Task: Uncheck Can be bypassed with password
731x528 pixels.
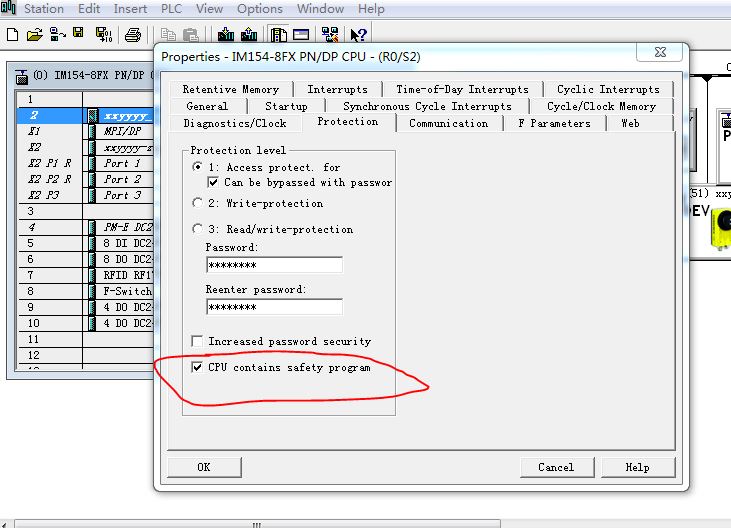Action: click(213, 182)
